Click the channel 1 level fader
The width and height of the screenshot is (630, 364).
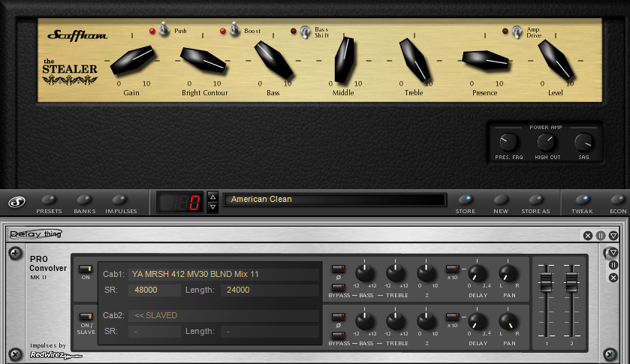546,281
